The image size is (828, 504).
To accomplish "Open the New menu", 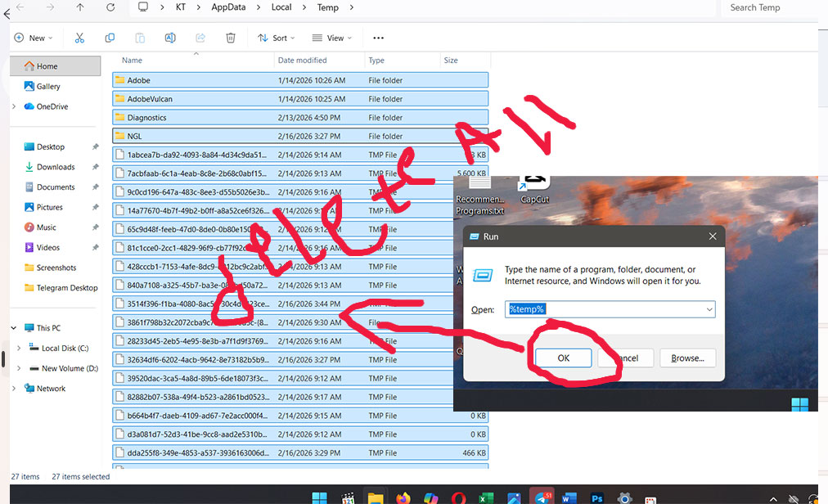I will point(33,38).
